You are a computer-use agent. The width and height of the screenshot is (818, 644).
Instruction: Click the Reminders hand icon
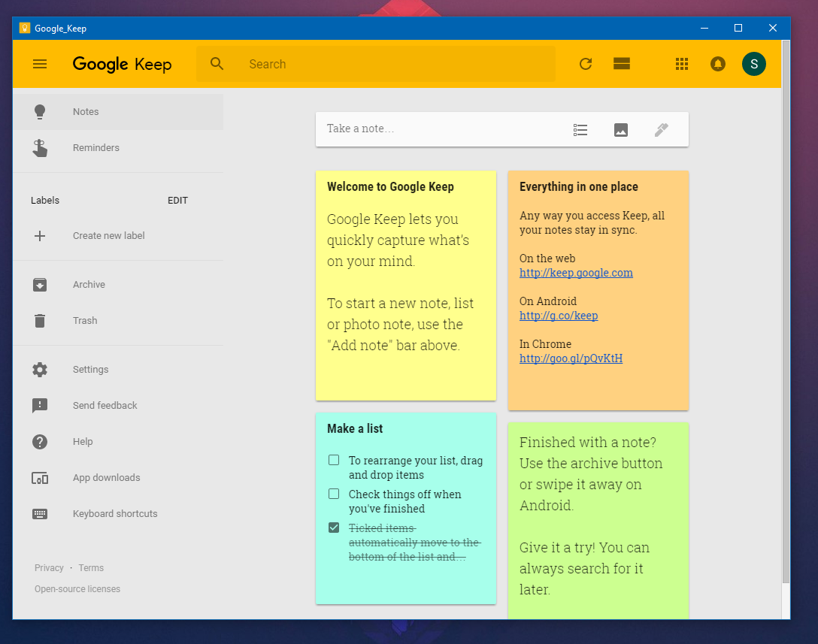pyautogui.click(x=40, y=148)
